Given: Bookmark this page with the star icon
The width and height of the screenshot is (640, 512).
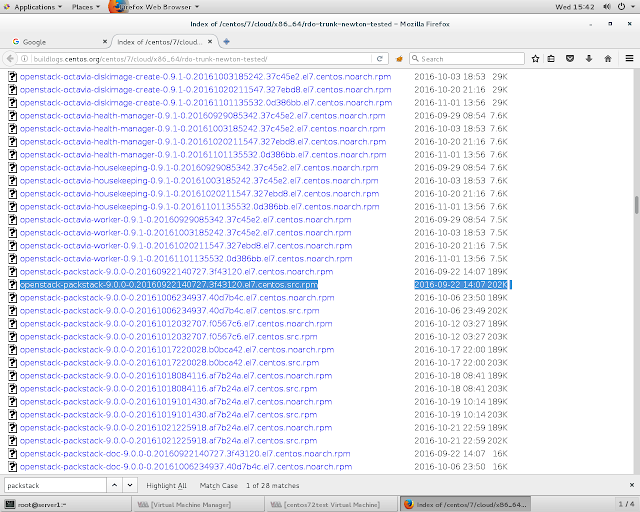Looking at the screenshot, I should (x=536, y=59).
